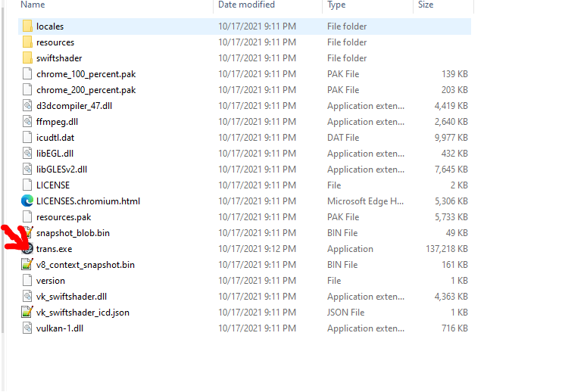Click the 137,218 KB size value
Image resolution: width=562 pixels, height=392 pixels.
[447, 249]
